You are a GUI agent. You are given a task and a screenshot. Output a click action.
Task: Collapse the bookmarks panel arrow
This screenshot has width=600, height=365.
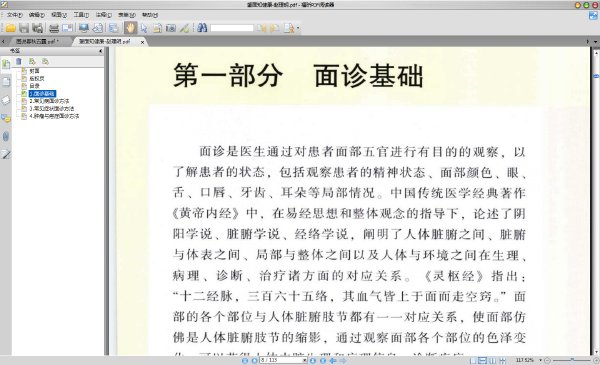click(101, 51)
